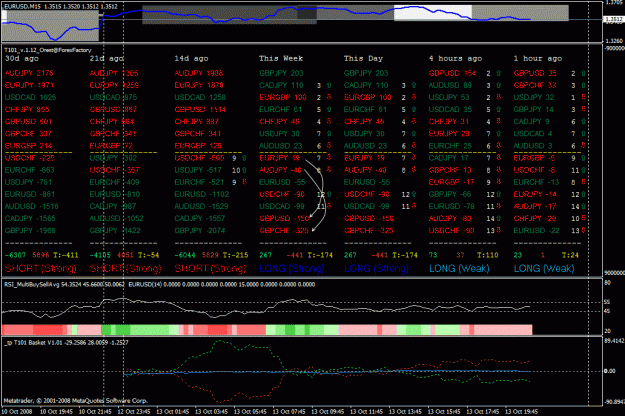Click the EURUSD,M15 chart title
This screenshot has height=416, width=625.
[x=23, y=7]
